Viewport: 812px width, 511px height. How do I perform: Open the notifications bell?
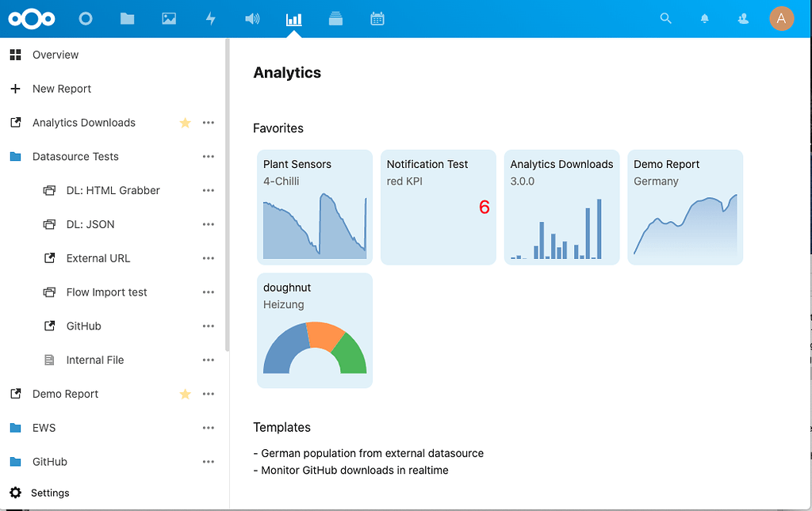tap(704, 18)
